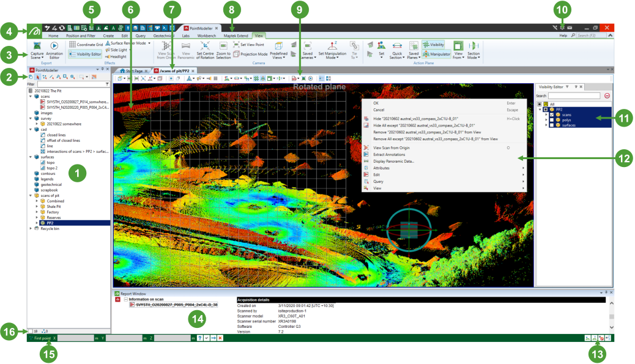Screen dimensions: 635x364
Task: Toggle the polys checkbox in Visibility Editor
Action: [x=552, y=121]
